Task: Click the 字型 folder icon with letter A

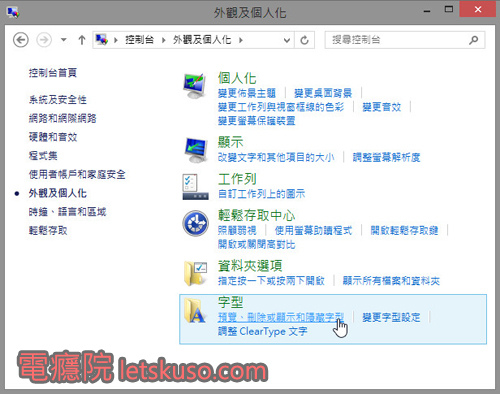Action: 195,311
